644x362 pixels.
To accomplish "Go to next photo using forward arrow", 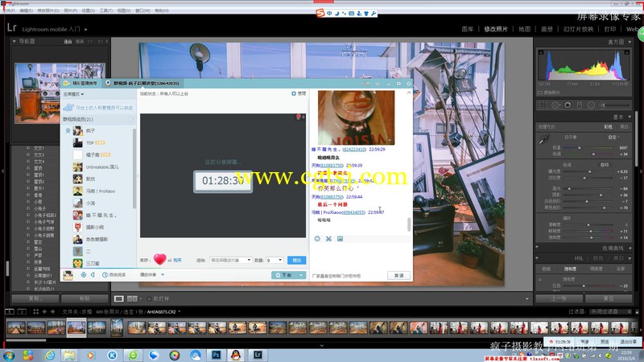I will coord(52,312).
